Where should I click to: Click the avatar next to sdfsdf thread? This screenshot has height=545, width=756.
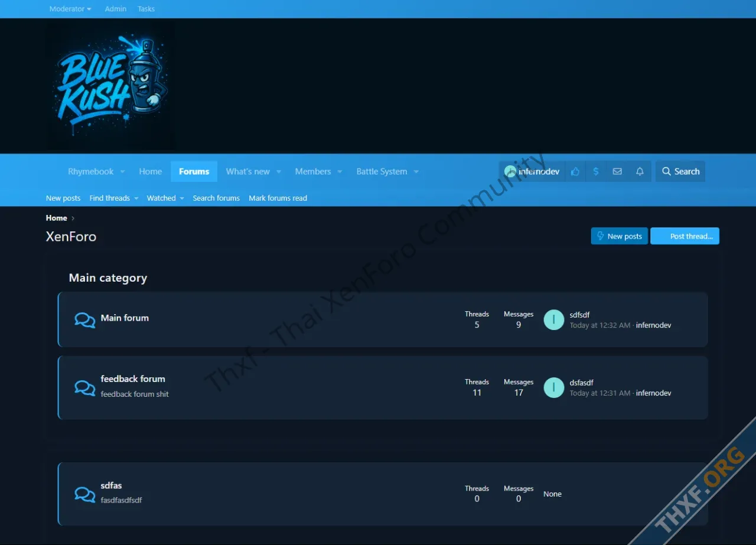tap(554, 319)
